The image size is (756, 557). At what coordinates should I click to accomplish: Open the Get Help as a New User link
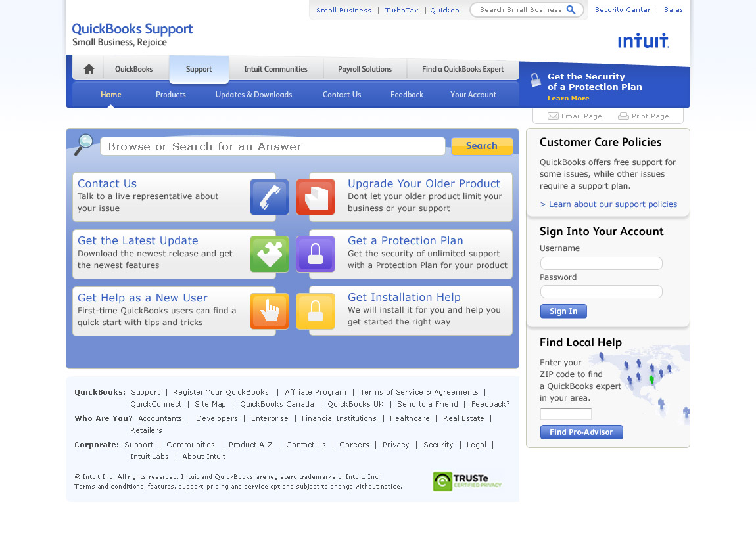(x=143, y=298)
